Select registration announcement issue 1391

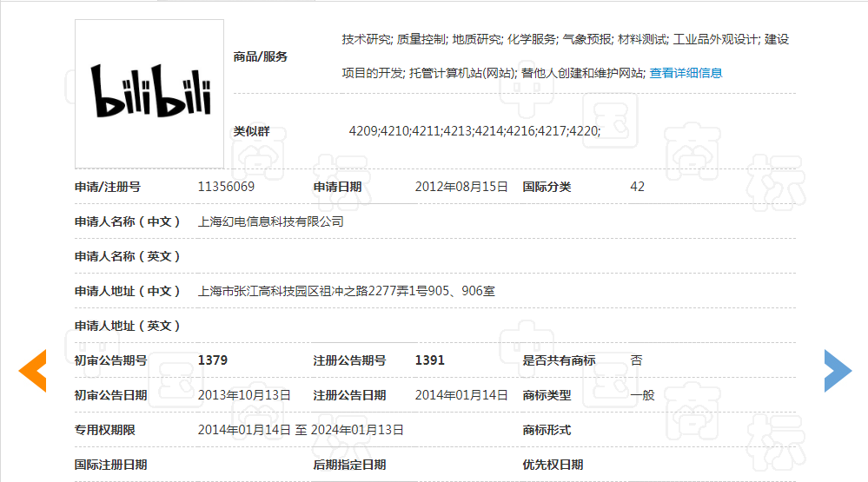click(x=429, y=360)
